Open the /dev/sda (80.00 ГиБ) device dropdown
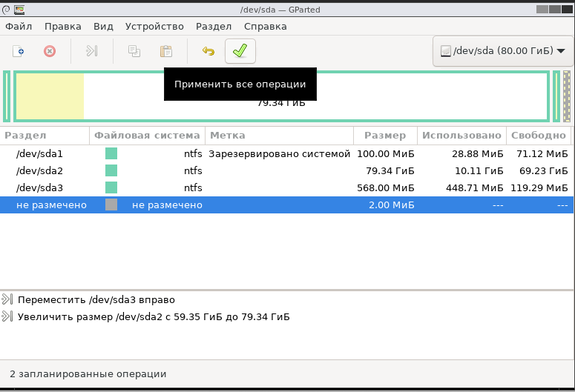The width and height of the screenshot is (575, 392). (502, 51)
